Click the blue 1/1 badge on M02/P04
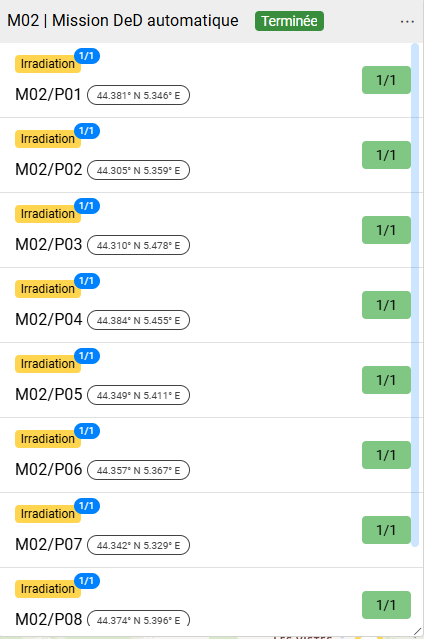 [x=87, y=281]
